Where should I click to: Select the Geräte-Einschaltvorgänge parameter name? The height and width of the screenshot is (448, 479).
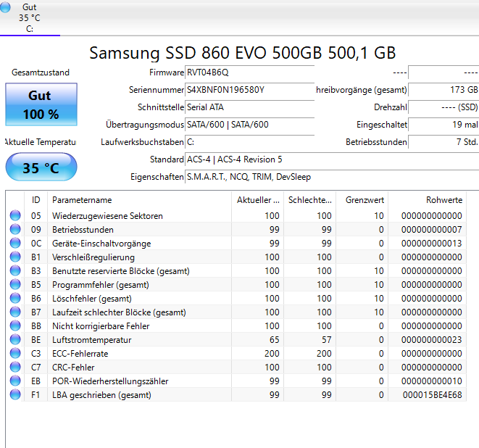tap(101, 244)
